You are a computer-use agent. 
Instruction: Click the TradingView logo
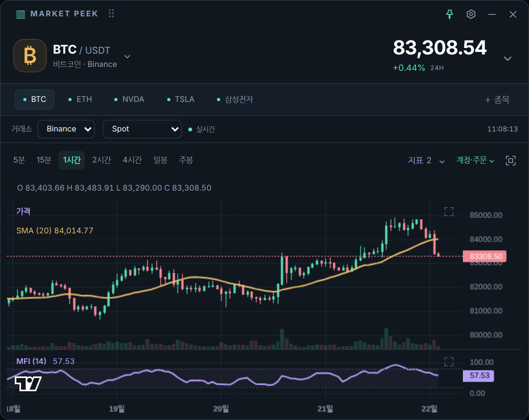pos(28,384)
